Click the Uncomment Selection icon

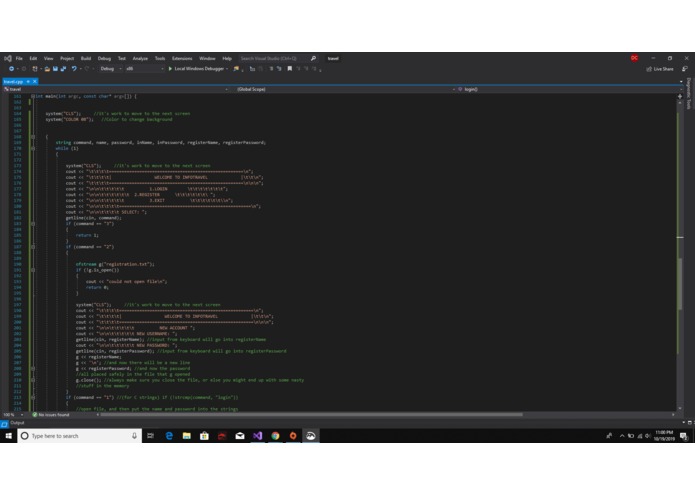(x=279, y=69)
